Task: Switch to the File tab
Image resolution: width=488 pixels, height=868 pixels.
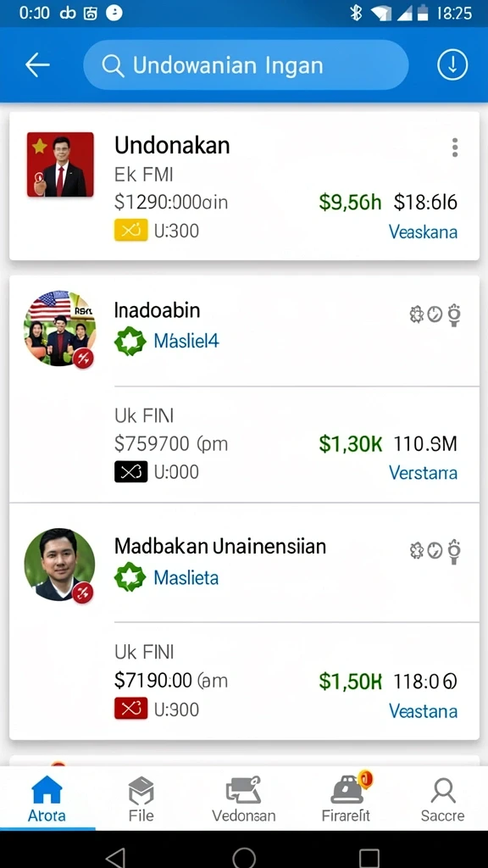Action: pyautogui.click(x=141, y=798)
